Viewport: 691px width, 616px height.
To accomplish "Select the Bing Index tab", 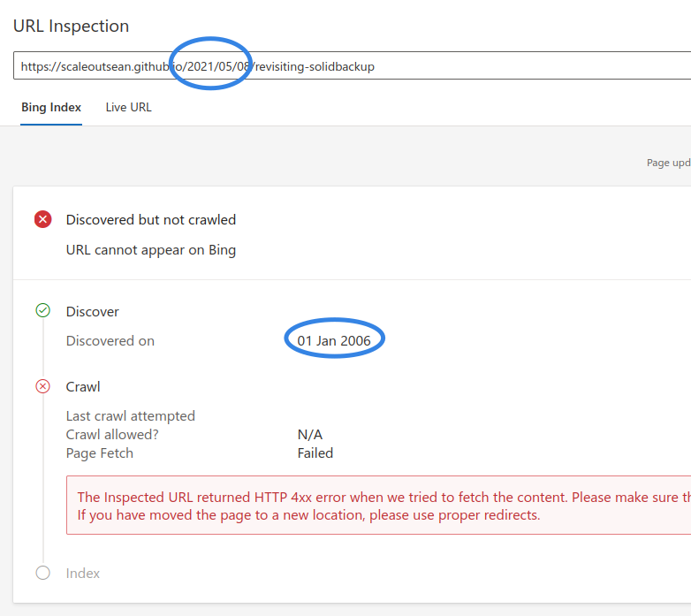I will 51,108.
